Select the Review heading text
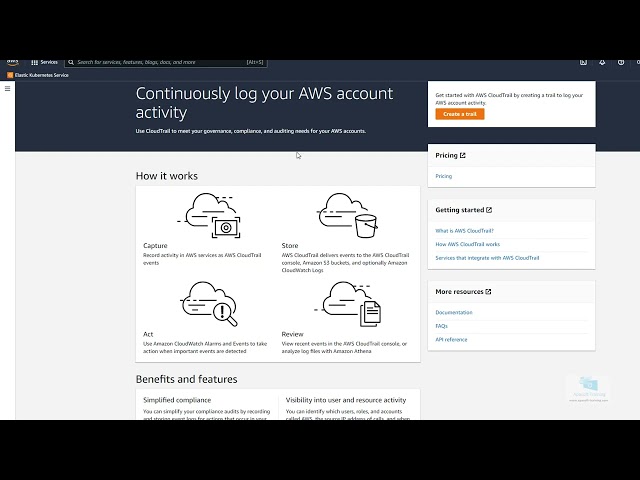This screenshot has width=640, height=480. click(x=292, y=334)
